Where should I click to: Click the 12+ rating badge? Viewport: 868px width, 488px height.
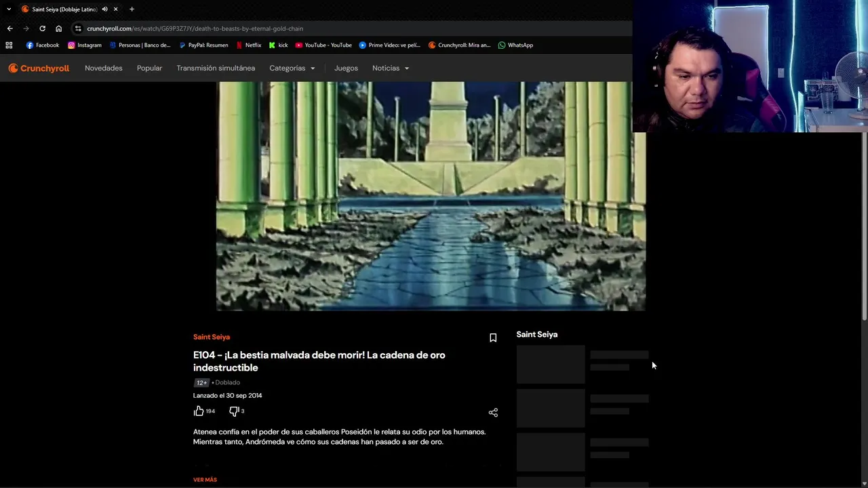(201, 383)
